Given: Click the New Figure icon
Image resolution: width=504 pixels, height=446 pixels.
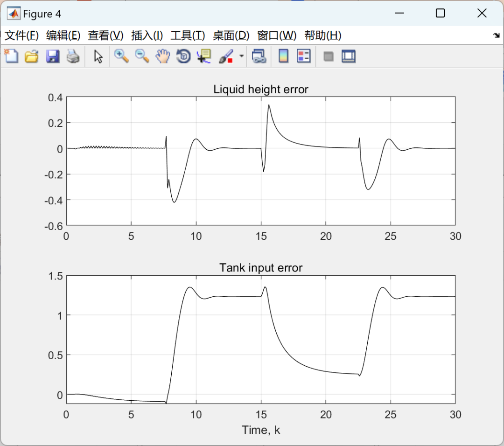Looking at the screenshot, I should point(11,56).
